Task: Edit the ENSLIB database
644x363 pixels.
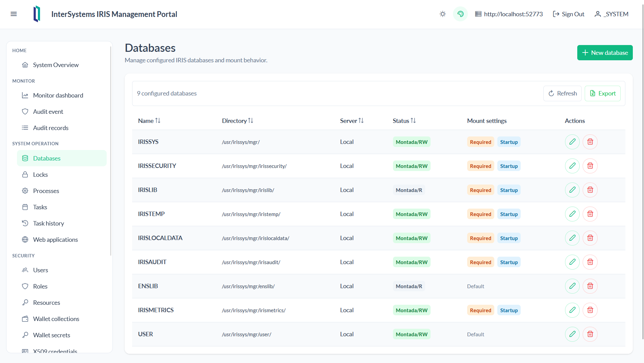Action: click(x=572, y=286)
